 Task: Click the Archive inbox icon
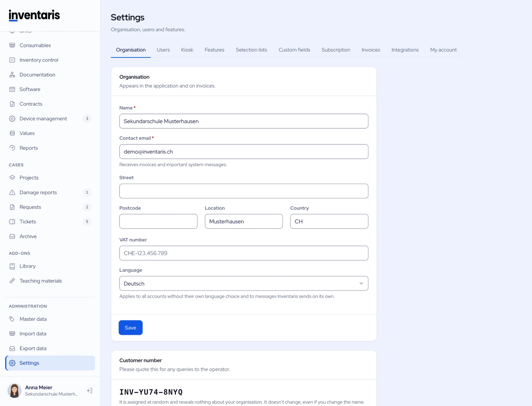[12, 236]
